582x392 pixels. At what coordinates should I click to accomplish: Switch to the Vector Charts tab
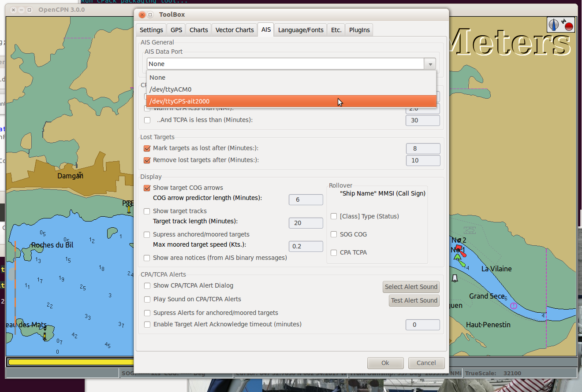point(235,30)
